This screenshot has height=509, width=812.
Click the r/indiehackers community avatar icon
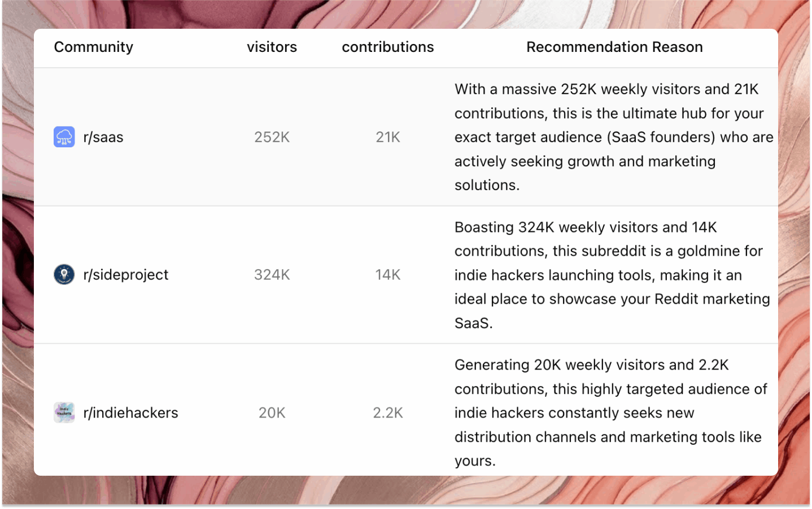(64, 413)
